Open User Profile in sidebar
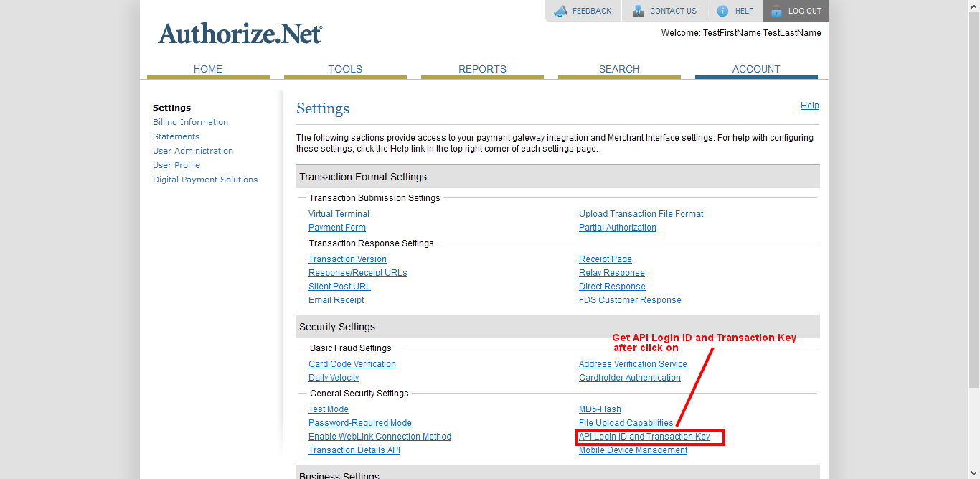Screen dimensions: 980x479 [176, 165]
